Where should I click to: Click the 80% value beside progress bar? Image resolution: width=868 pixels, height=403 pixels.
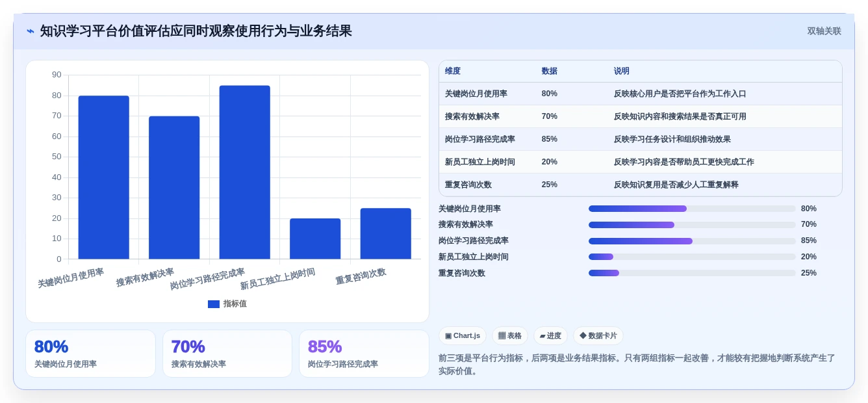(x=809, y=209)
